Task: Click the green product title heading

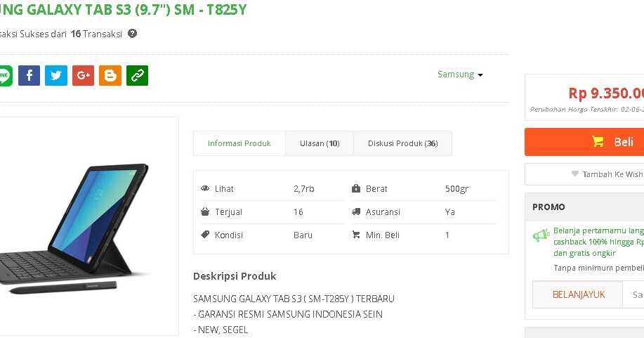Action: point(123,9)
